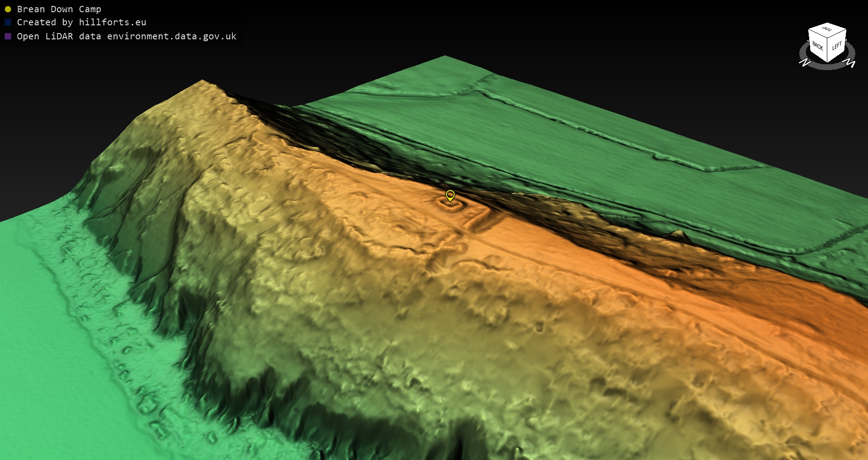Click the BACK face of the view cube
868x460 pixels.
coord(817,46)
